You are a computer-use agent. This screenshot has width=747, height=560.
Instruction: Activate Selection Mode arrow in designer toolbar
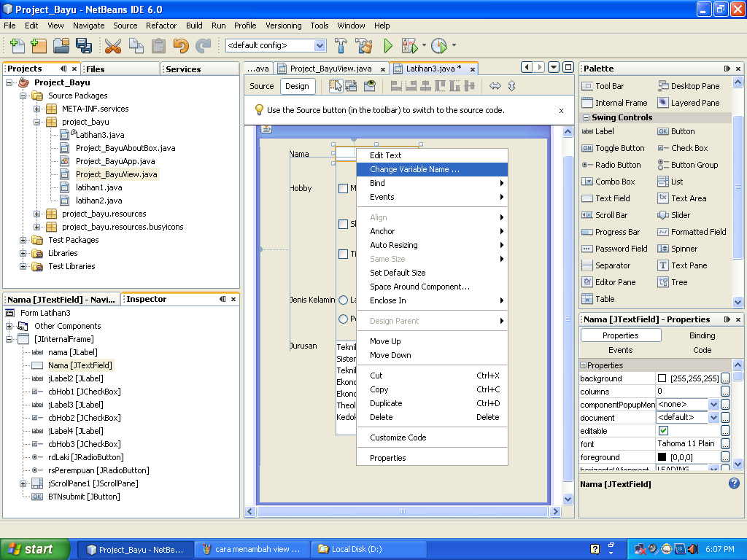click(336, 86)
